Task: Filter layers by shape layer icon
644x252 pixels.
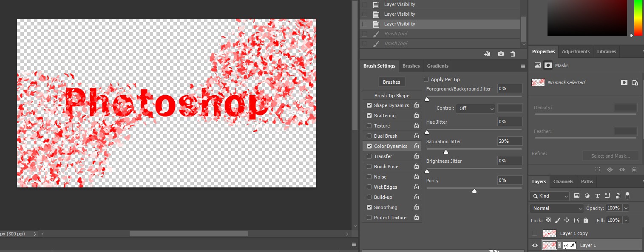Action: [607, 196]
